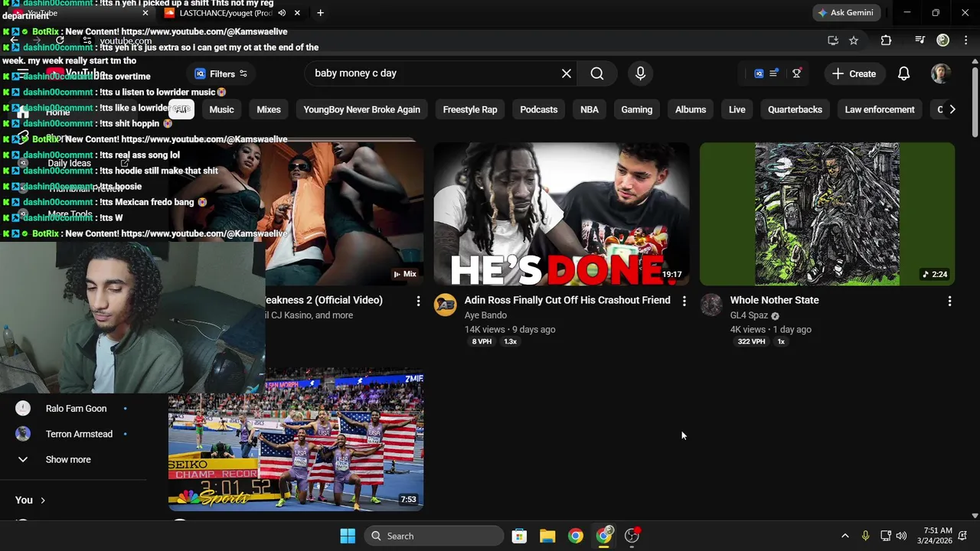Viewport: 980px width, 551px height.
Task: Open the 'You' section chevron
Action: [x=43, y=500]
